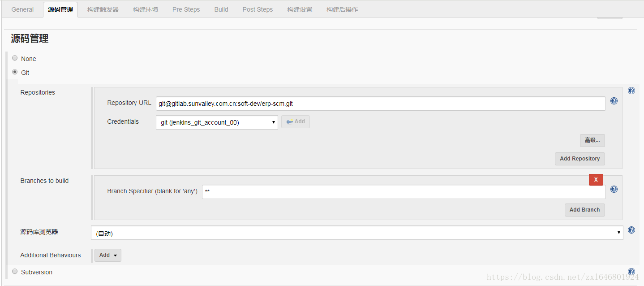Open the 源码库浏览器 dropdown showing (自动)
The image size is (644, 286).
(357, 233)
